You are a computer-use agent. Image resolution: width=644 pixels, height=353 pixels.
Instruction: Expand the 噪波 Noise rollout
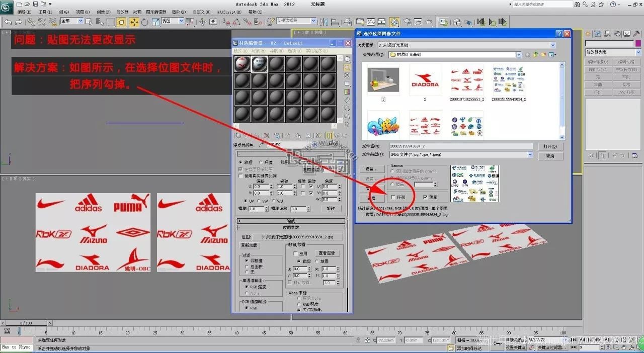[291, 221]
